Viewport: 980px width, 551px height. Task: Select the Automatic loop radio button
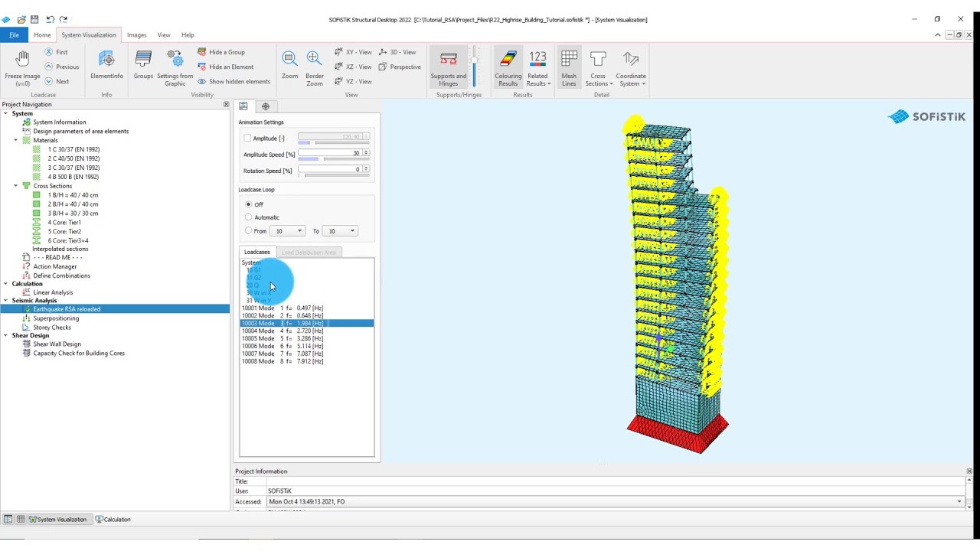pyautogui.click(x=248, y=217)
